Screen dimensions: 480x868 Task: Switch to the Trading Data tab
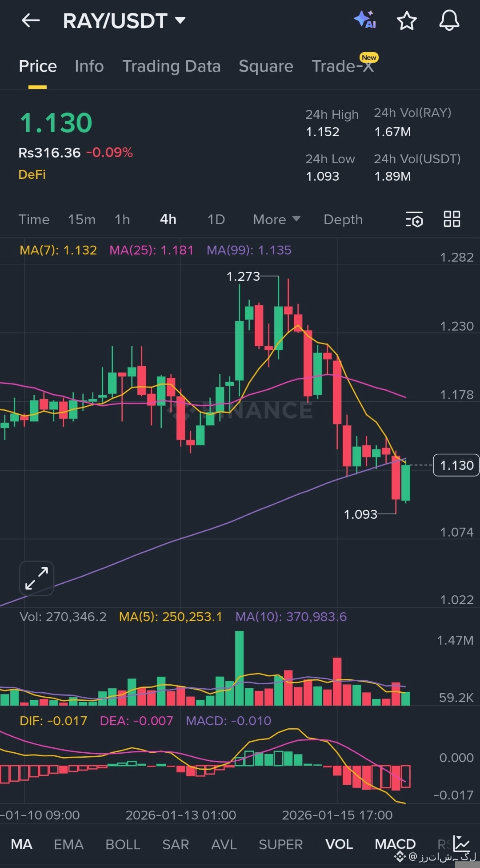172,66
